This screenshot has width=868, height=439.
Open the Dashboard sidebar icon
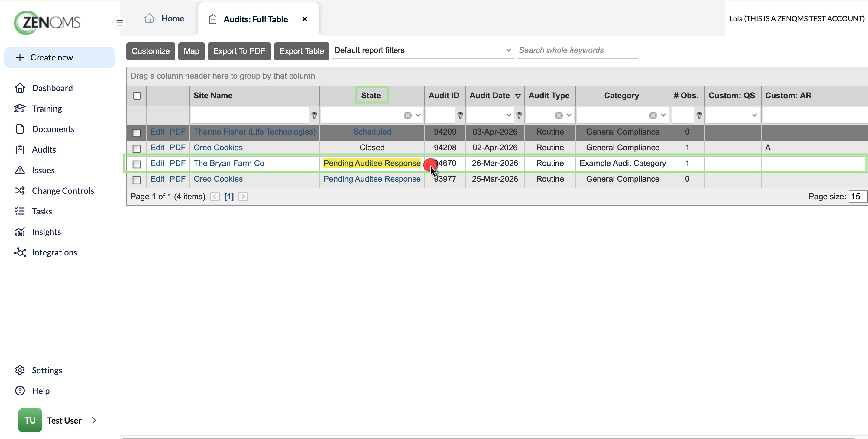20,88
